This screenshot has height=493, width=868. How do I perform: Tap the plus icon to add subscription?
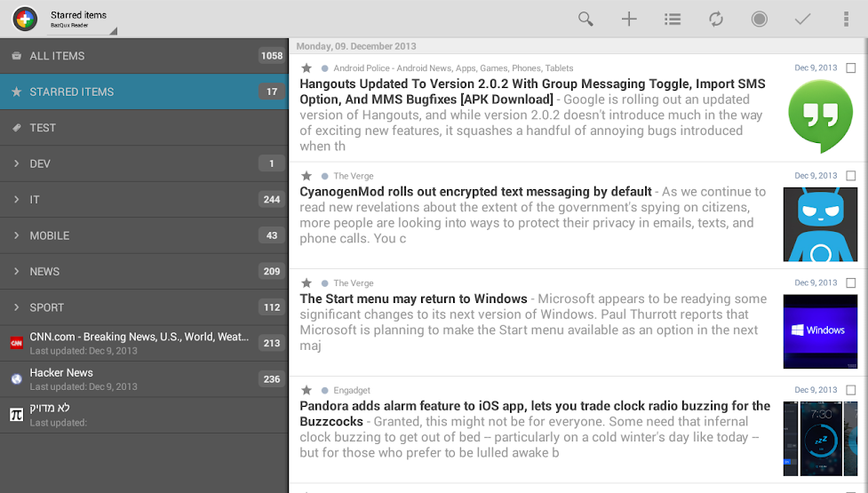pos(629,19)
